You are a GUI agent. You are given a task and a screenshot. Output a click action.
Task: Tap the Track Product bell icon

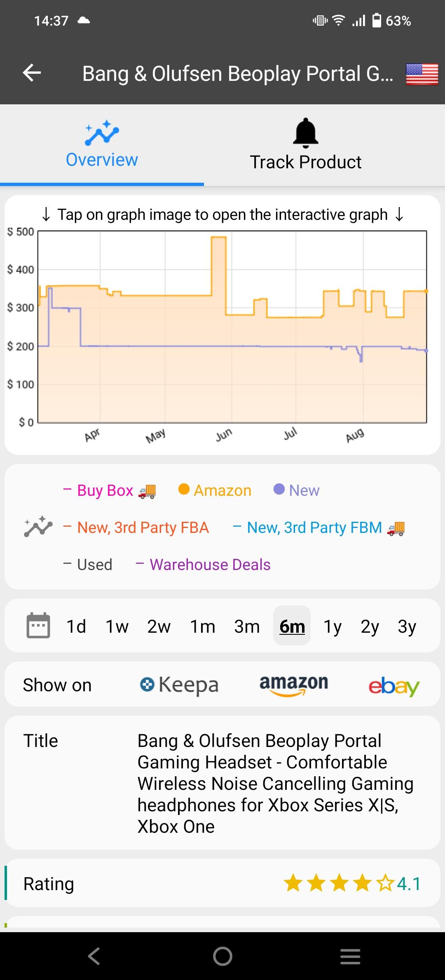pyautogui.click(x=305, y=133)
